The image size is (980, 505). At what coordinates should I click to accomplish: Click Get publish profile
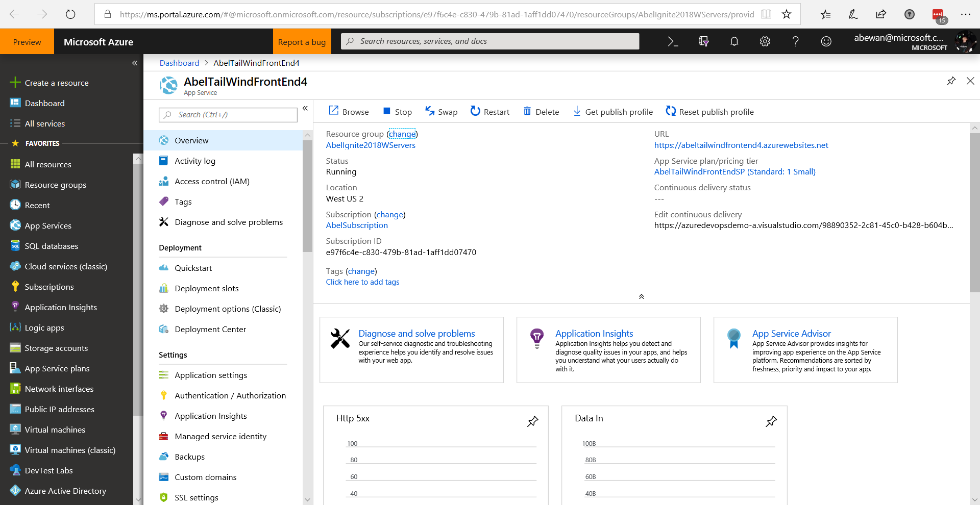[612, 112]
